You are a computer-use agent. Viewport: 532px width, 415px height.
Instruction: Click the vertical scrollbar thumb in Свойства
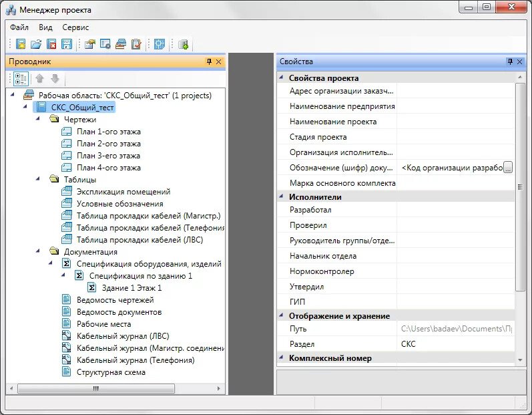pos(520,187)
